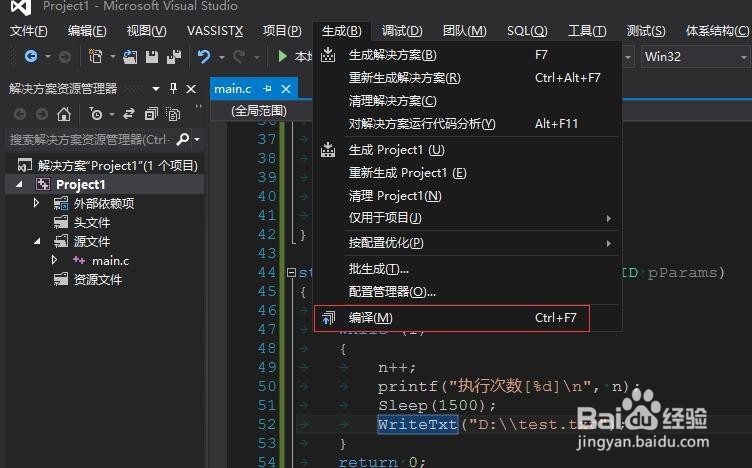Image resolution: width=752 pixels, height=468 pixels.
Task: Click the Navigate Backward toolbar arrow
Action: (x=31, y=57)
